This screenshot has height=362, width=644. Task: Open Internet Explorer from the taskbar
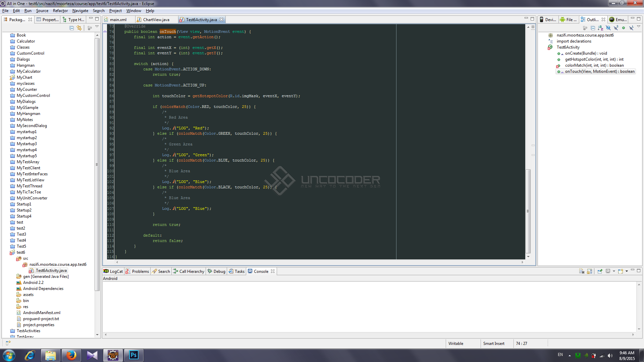point(30,355)
